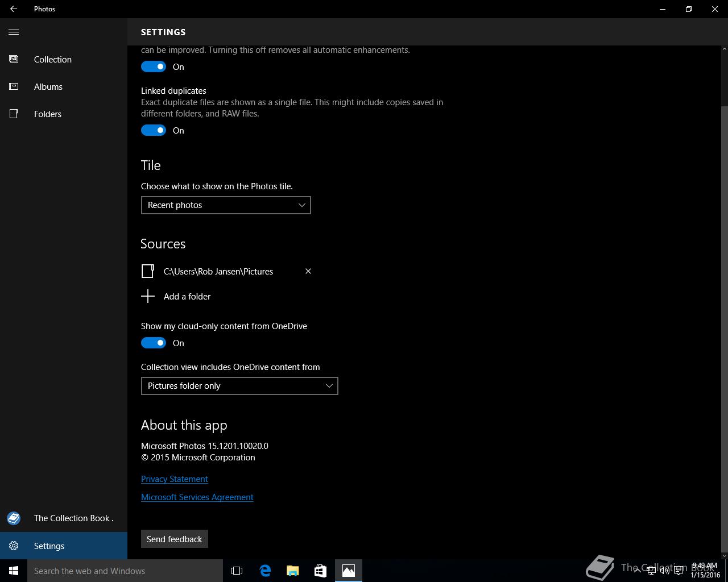Viewport: 728px width, 582px height.
Task: Click the About this app heading
Action: click(184, 425)
